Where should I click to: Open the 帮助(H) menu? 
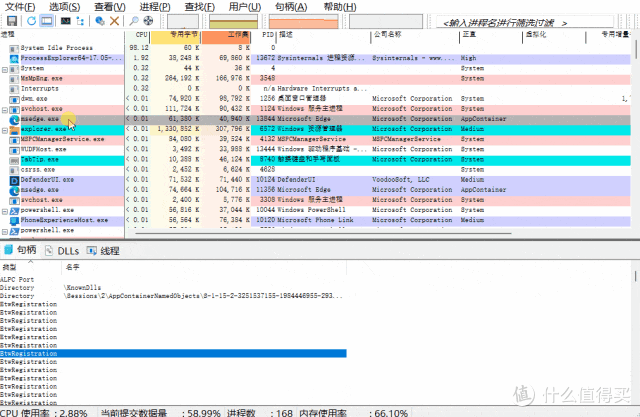point(340,7)
